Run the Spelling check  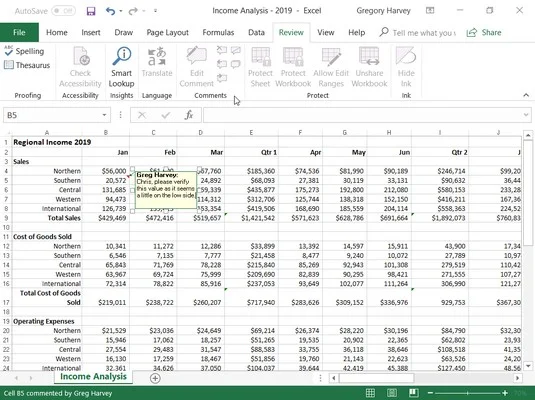click(x=24, y=51)
